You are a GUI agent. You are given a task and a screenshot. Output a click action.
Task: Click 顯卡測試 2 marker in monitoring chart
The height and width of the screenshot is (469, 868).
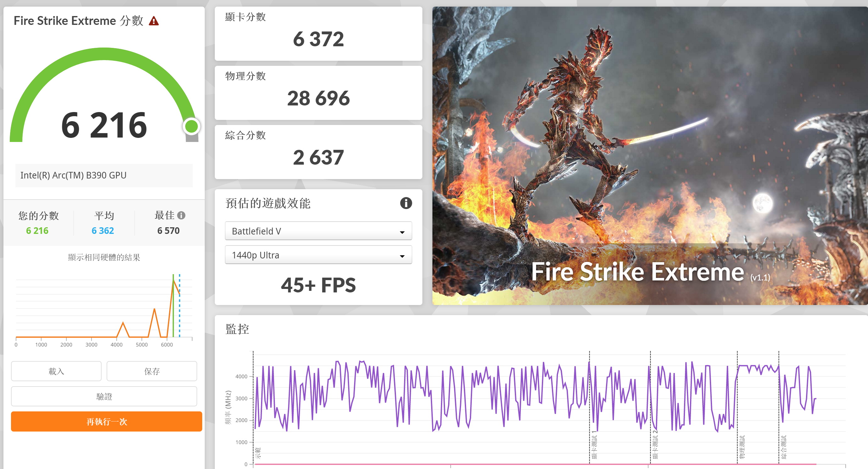[655, 445]
